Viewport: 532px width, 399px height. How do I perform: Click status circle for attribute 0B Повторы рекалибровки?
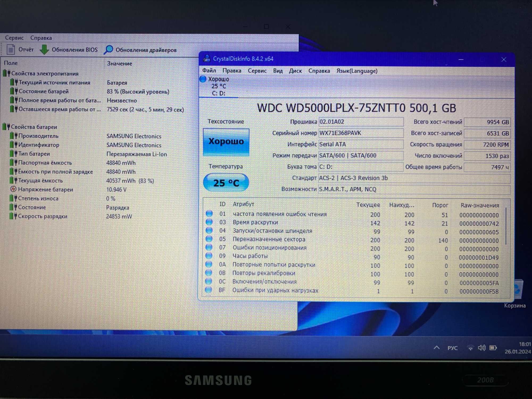tap(209, 273)
